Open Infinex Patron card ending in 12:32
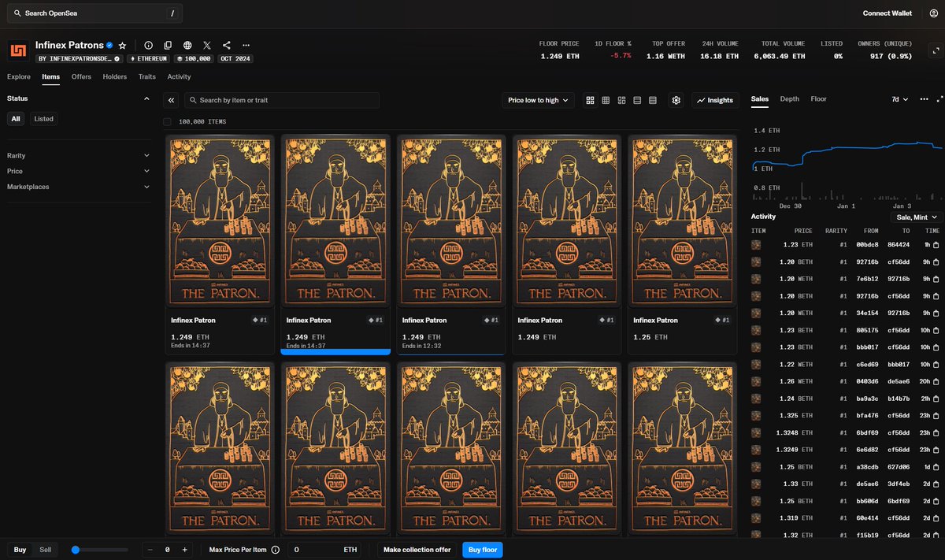Viewport: 945px width, 560px height. click(450, 244)
